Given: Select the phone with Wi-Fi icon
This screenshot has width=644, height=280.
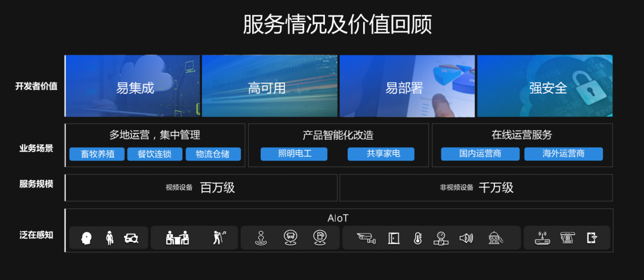Looking at the screenshot, I should (x=592, y=238).
